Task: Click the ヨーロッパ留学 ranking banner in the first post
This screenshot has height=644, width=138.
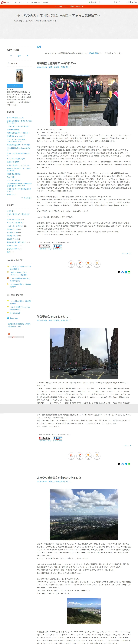Action: coord(58,246)
